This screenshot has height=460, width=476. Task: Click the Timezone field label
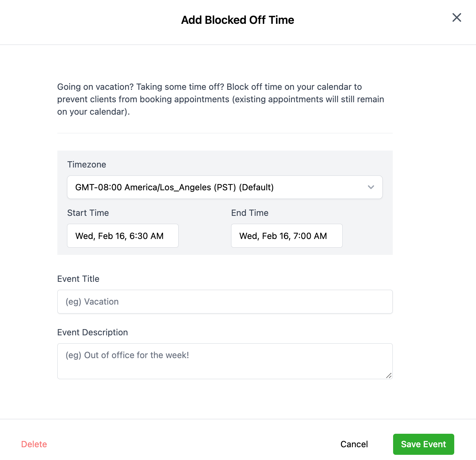[87, 164]
